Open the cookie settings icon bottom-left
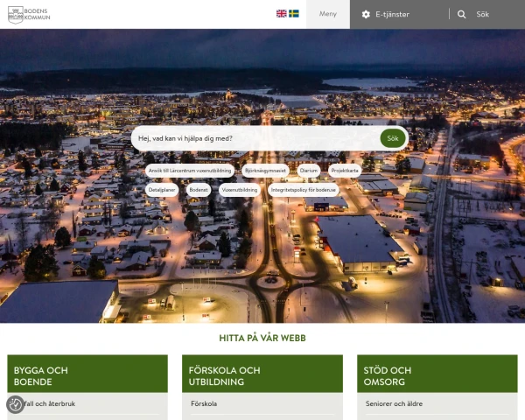Viewport: 525px width, 420px height. coord(15,404)
